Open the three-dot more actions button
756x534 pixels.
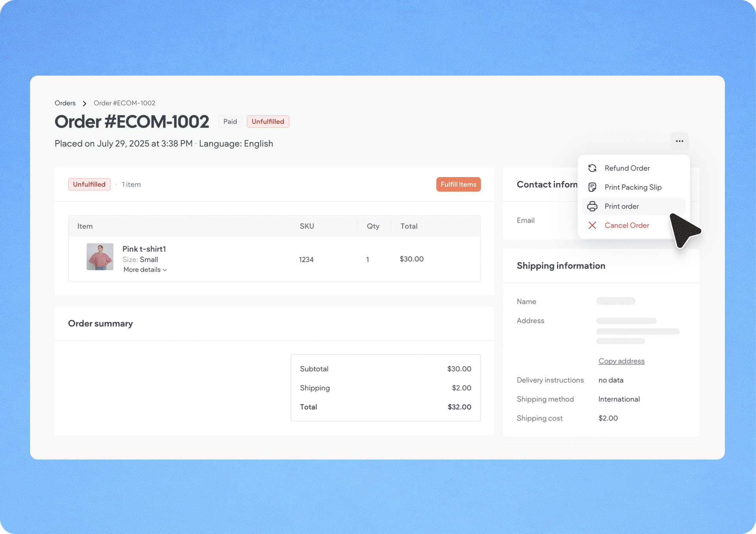[679, 141]
